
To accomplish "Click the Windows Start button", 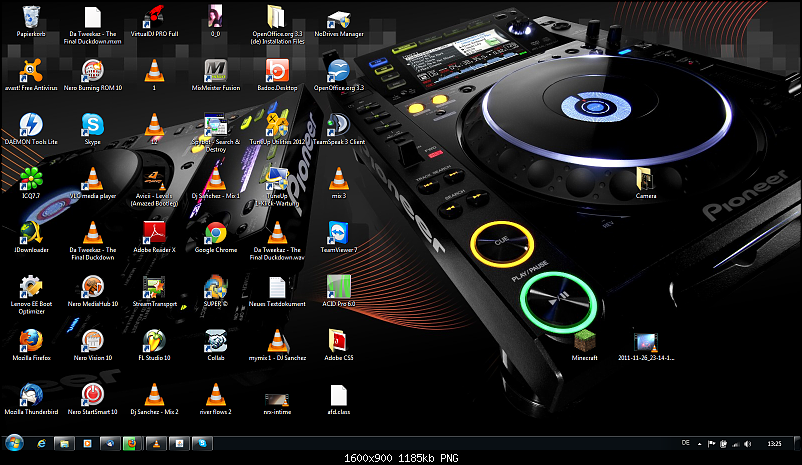I will click(x=15, y=441).
